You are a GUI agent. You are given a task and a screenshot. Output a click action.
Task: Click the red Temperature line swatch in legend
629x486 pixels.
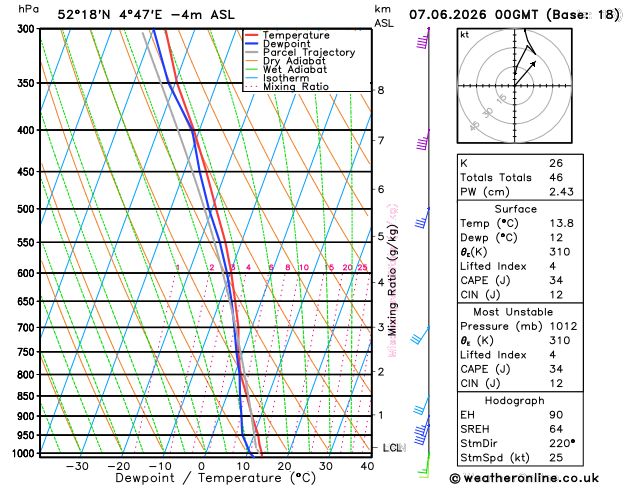(x=252, y=35)
